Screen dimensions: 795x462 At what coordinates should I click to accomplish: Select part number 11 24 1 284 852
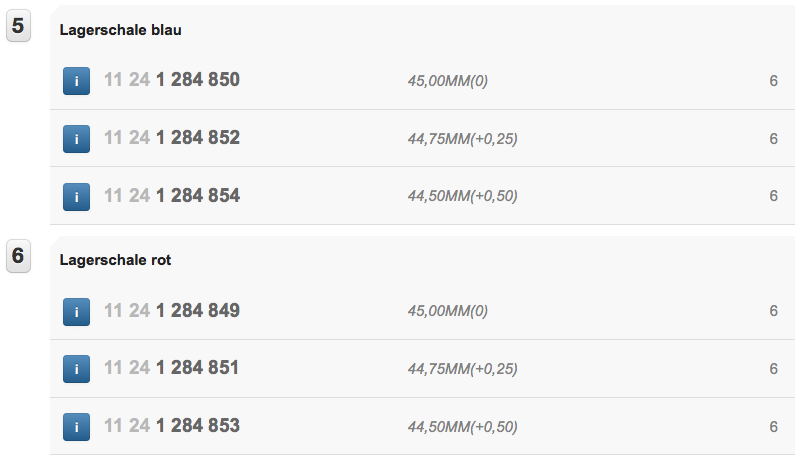coord(172,138)
